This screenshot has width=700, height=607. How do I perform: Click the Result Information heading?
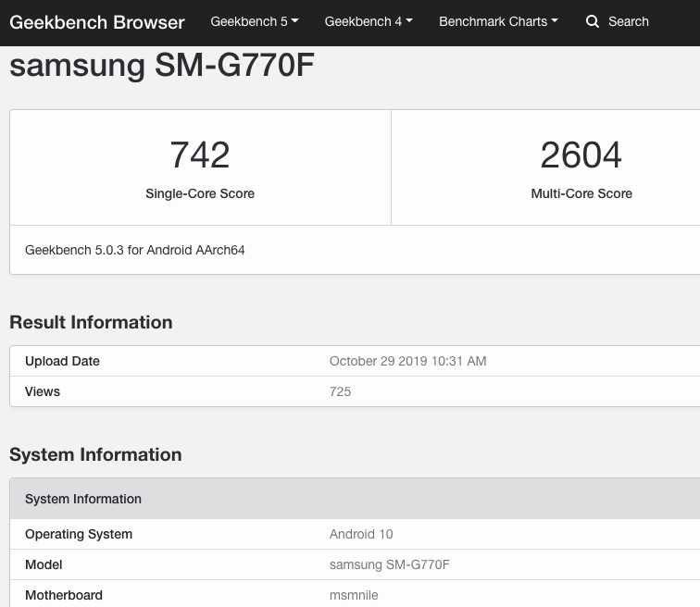click(91, 322)
